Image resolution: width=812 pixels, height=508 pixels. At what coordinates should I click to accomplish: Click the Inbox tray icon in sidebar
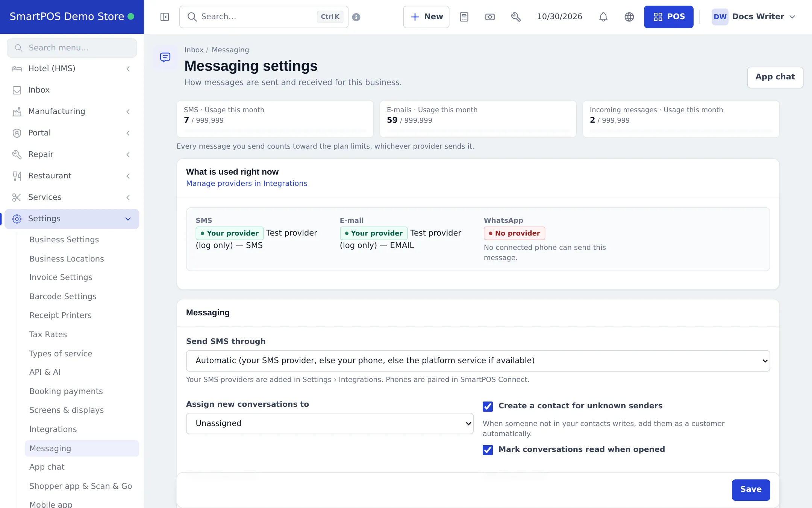tap(17, 90)
